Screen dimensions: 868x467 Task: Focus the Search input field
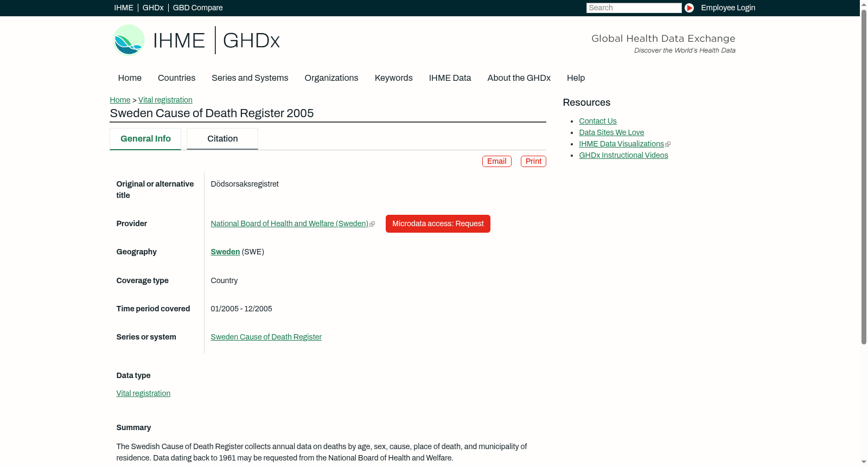click(634, 8)
